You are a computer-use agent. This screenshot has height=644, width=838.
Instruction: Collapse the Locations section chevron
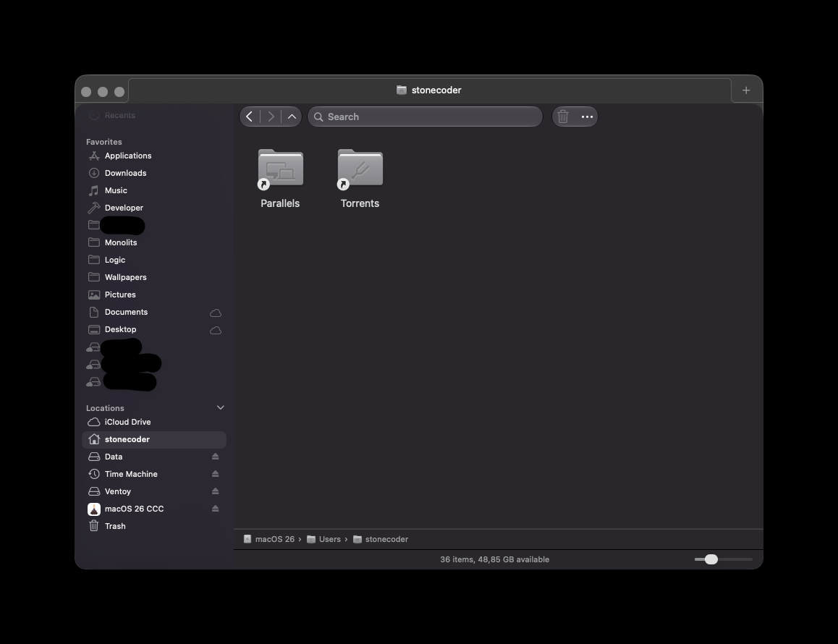(220, 408)
